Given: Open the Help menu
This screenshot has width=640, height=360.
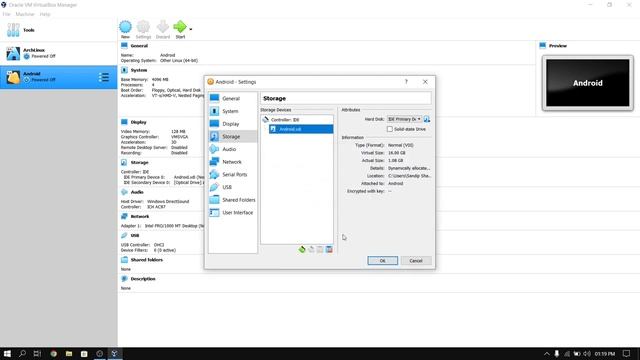Looking at the screenshot, I should coord(45,14).
